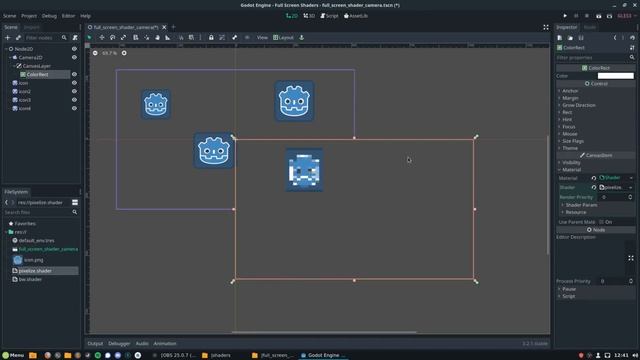This screenshot has width=640, height=360.
Task: Create a new resource in Inspector
Action: point(560,38)
